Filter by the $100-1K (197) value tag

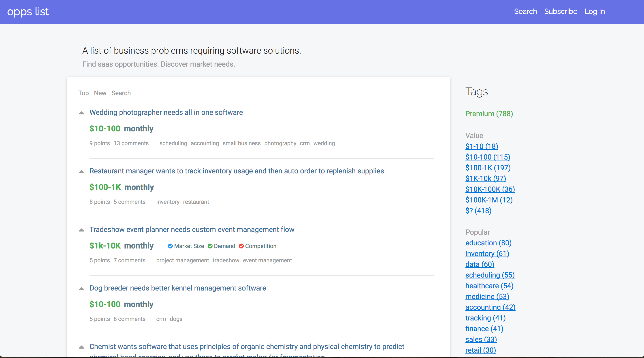tap(488, 168)
